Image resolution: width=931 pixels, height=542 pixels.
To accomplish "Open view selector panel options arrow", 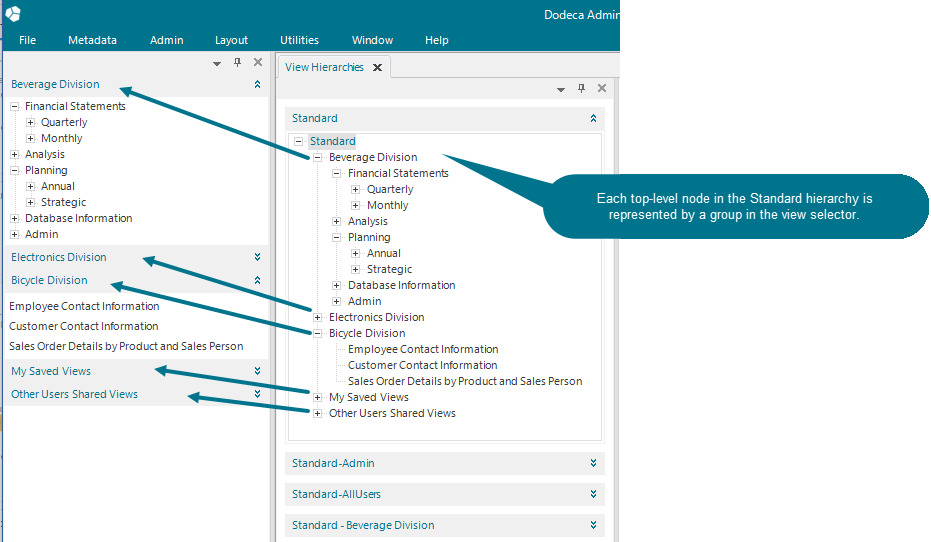I will coord(217,64).
